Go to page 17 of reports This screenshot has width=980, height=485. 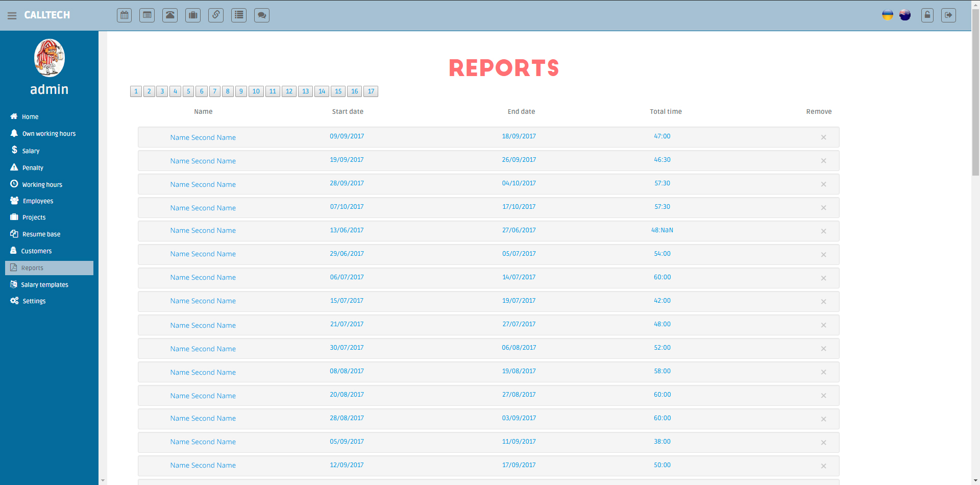pos(371,91)
